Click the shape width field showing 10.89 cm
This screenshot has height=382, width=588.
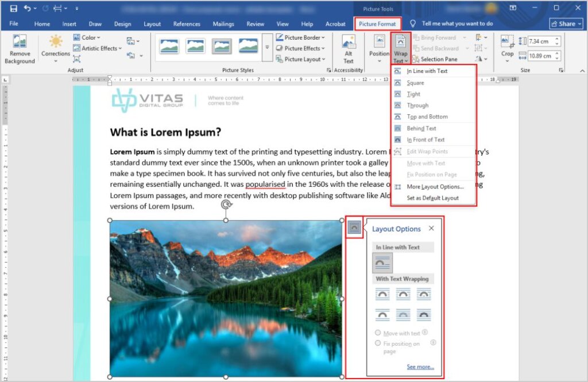click(540, 56)
